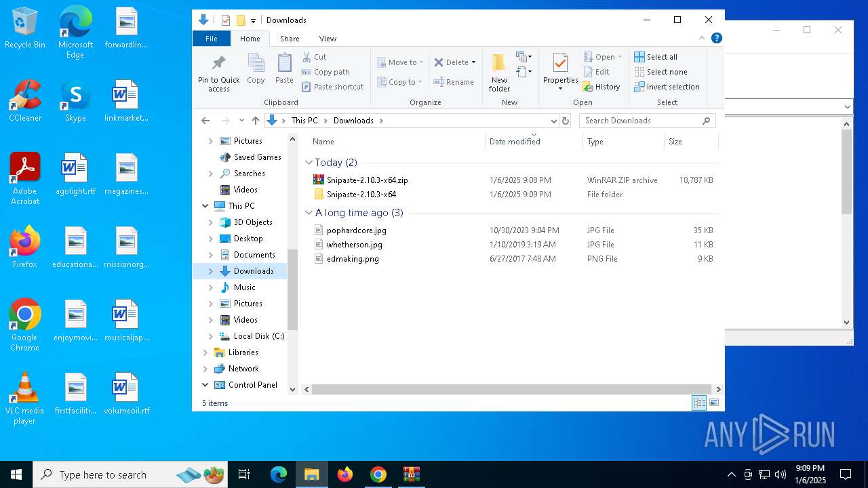Collapse the A long time ago group

tap(309, 213)
